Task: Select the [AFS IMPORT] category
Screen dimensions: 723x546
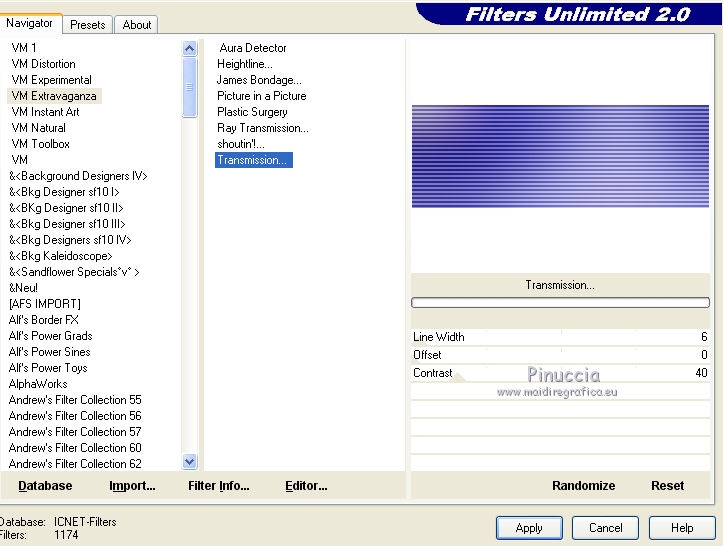Action: click(45, 304)
